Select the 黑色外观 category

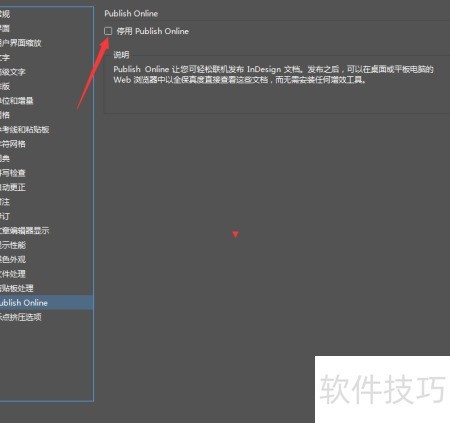click(x=13, y=259)
